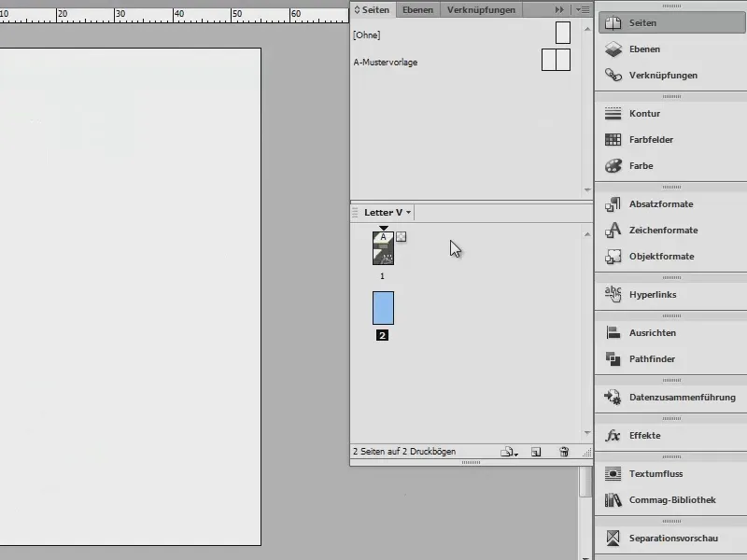Select the page 1 thumbnail

383,248
